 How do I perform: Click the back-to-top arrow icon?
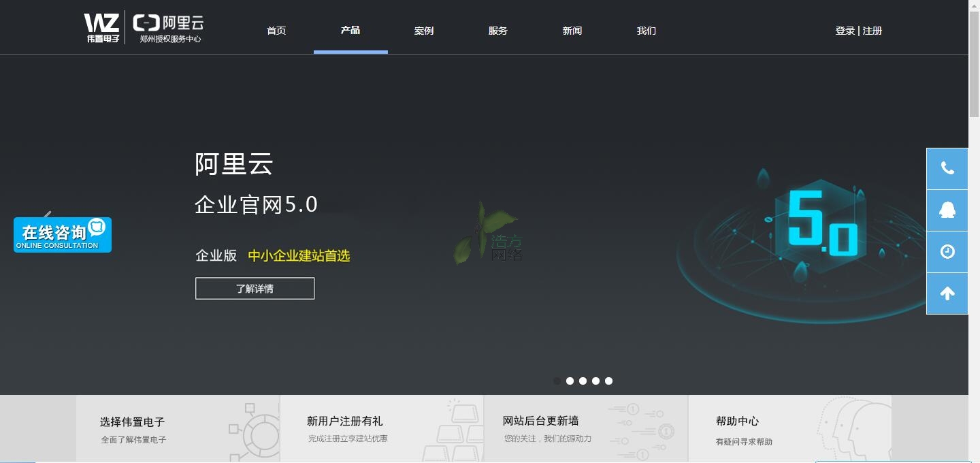coord(947,293)
